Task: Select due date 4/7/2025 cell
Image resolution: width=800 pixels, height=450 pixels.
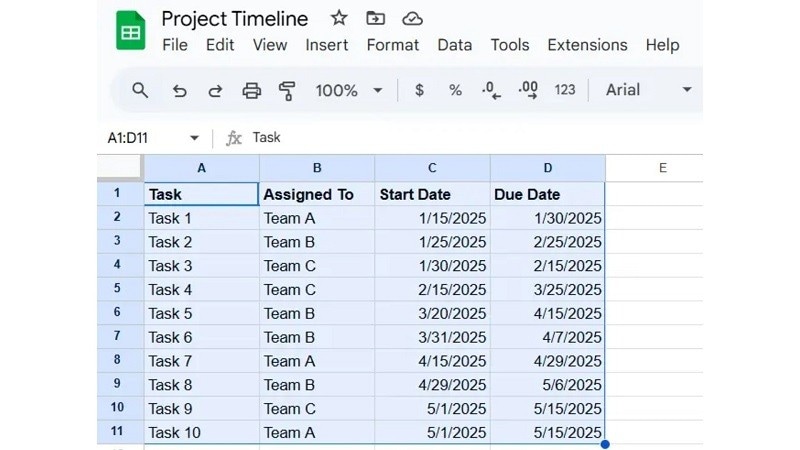Action: (547, 337)
